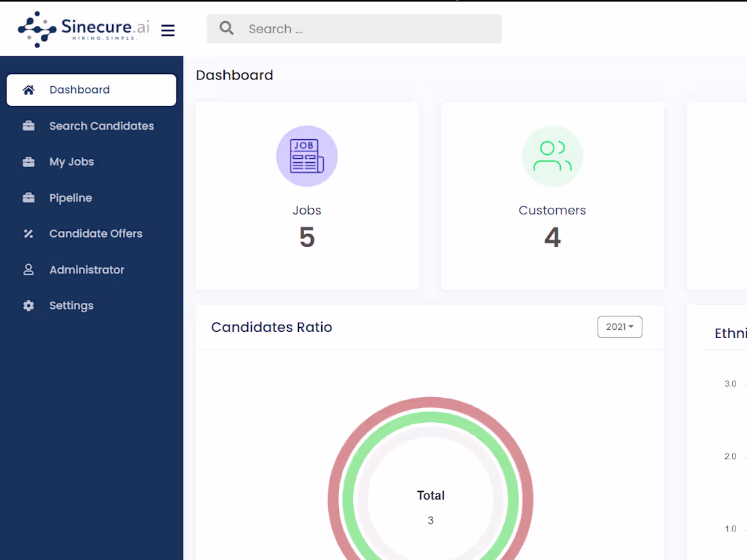Click the Jobs card JOB icon

click(307, 156)
